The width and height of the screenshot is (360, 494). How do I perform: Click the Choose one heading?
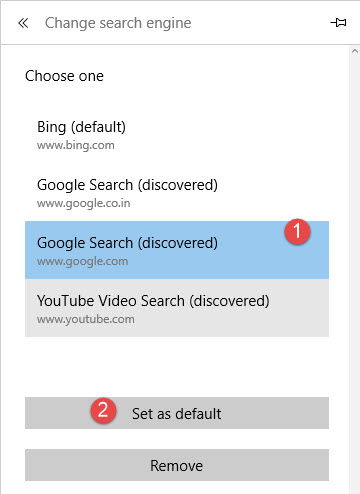coord(64,76)
